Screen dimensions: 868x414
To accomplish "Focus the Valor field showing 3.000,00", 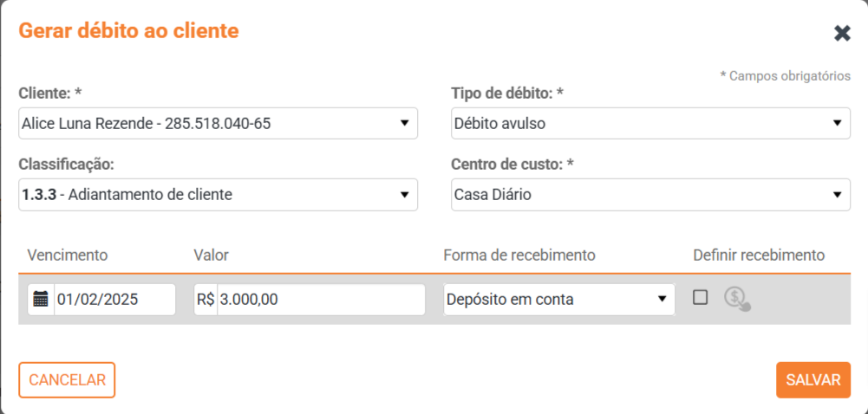I will point(321,300).
